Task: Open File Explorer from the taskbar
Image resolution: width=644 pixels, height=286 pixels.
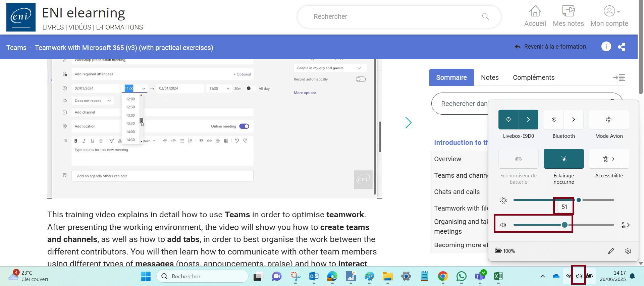Action: tap(387, 276)
